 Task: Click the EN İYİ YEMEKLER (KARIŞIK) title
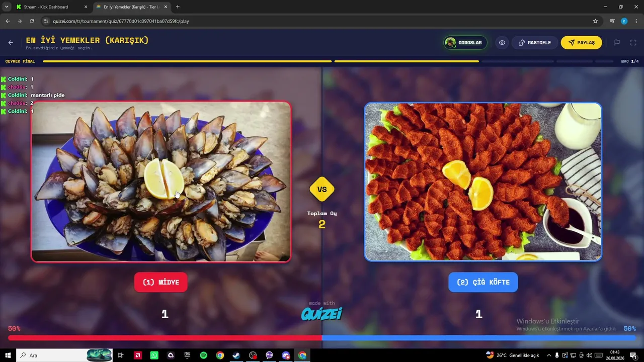(x=88, y=40)
